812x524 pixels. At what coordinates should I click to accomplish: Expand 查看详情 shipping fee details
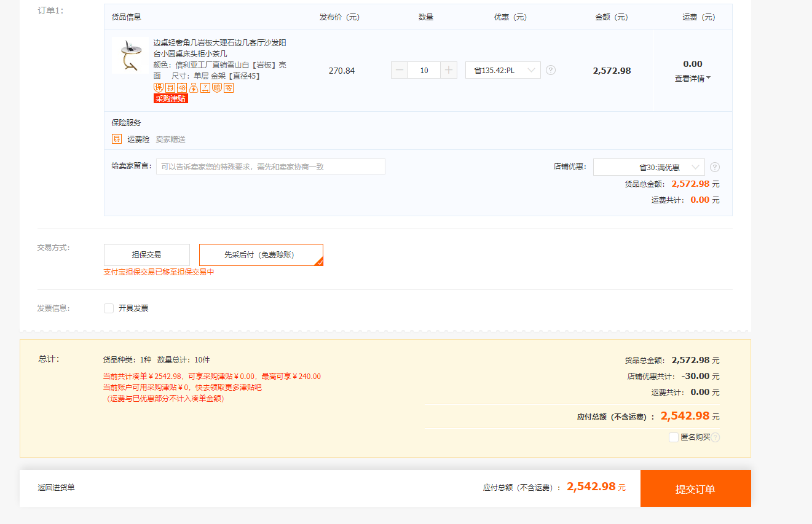tap(692, 79)
